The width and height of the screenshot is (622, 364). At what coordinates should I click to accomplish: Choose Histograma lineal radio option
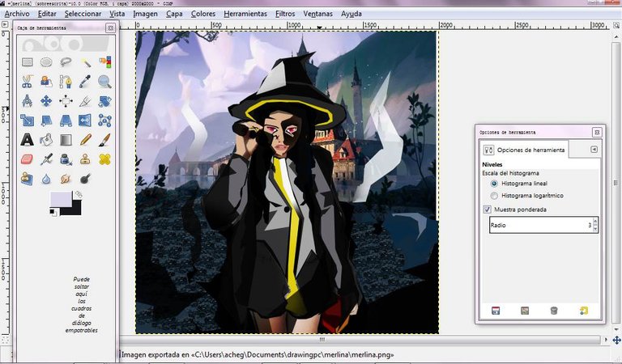(494, 184)
